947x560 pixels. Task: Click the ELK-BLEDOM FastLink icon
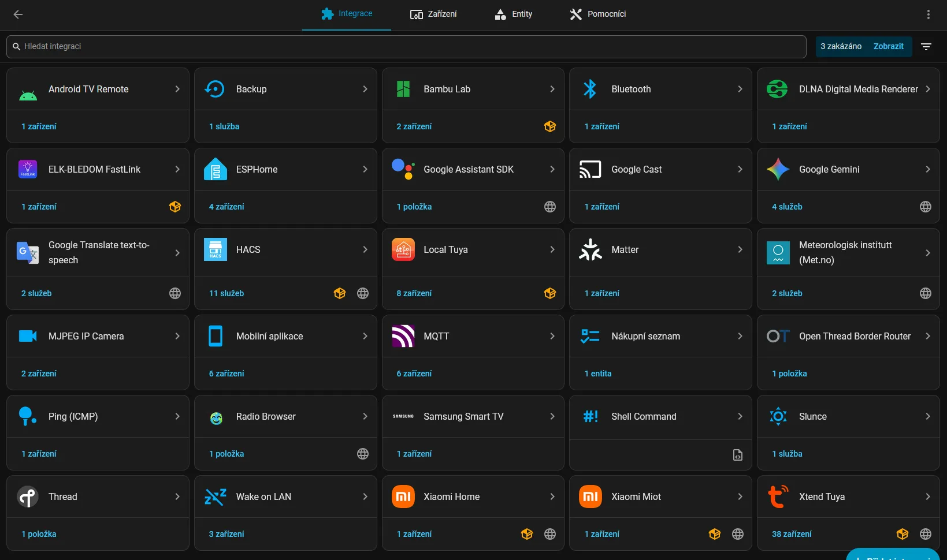tap(28, 169)
